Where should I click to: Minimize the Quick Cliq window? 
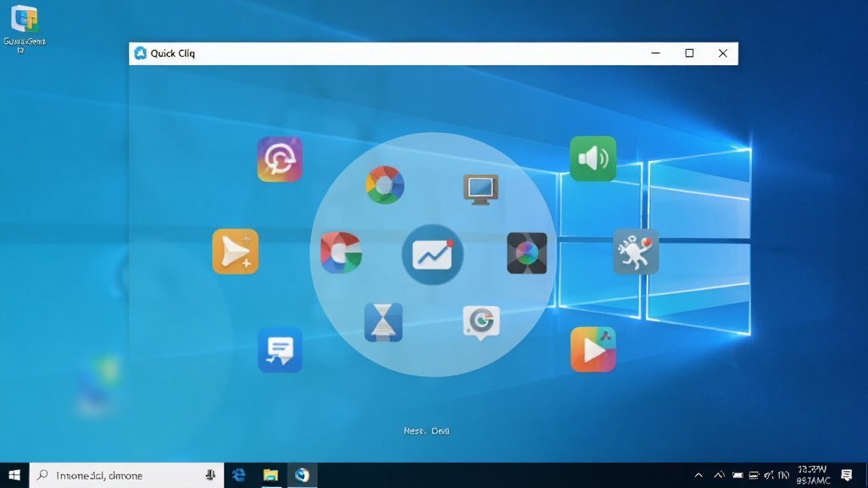click(x=655, y=53)
